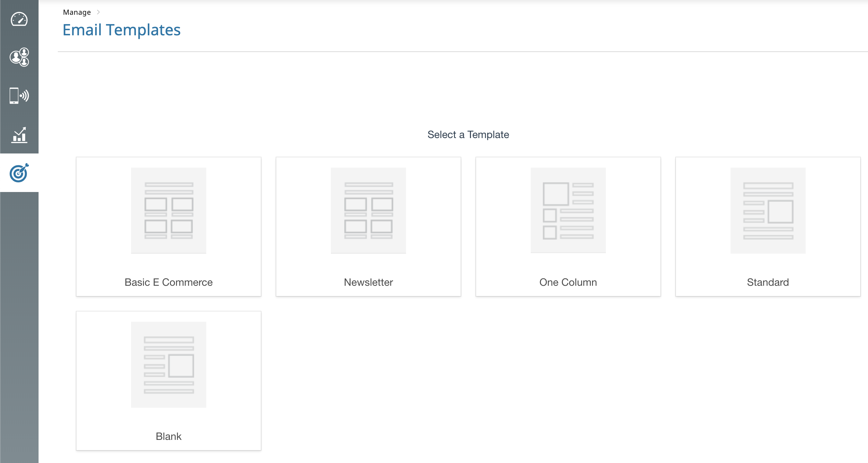
Task: Click the Basic E Commerce label
Action: click(x=168, y=282)
